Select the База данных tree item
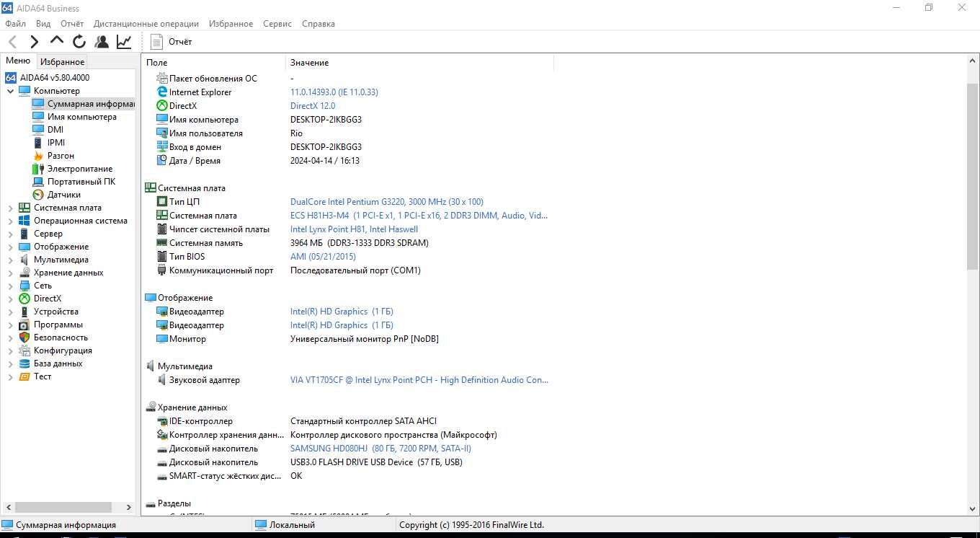 click(58, 363)
